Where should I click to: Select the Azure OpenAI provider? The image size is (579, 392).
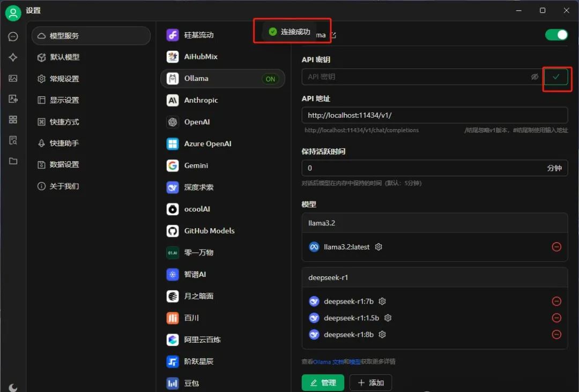(x=222, y=144)
